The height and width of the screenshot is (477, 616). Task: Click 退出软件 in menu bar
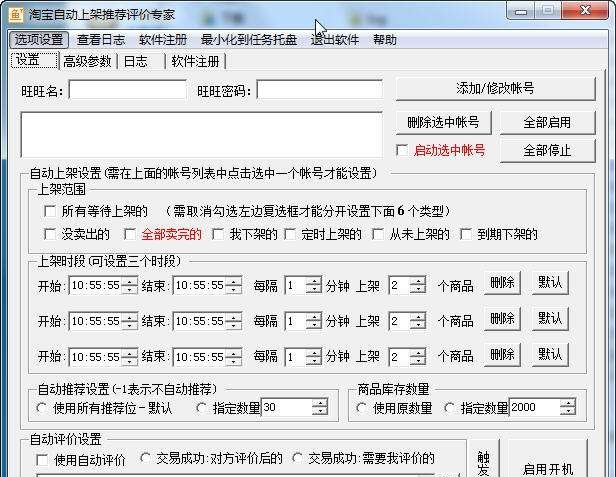click(335, 40)
